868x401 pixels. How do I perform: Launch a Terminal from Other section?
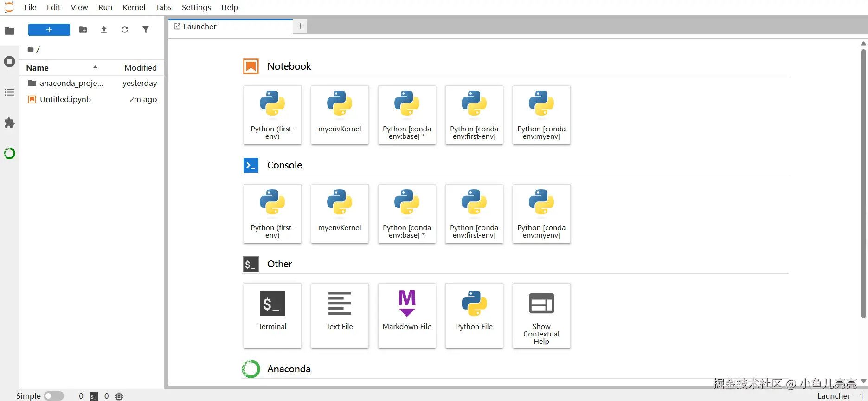[x=272, y=315]
